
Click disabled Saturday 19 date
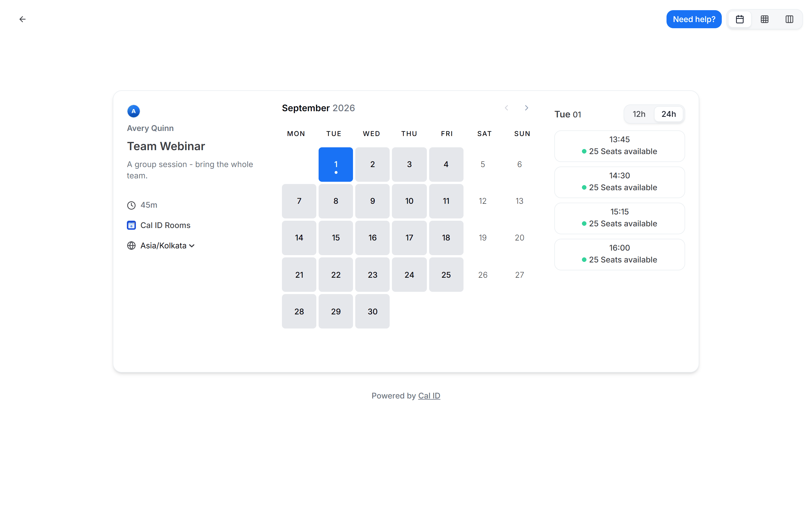[482, 238]
